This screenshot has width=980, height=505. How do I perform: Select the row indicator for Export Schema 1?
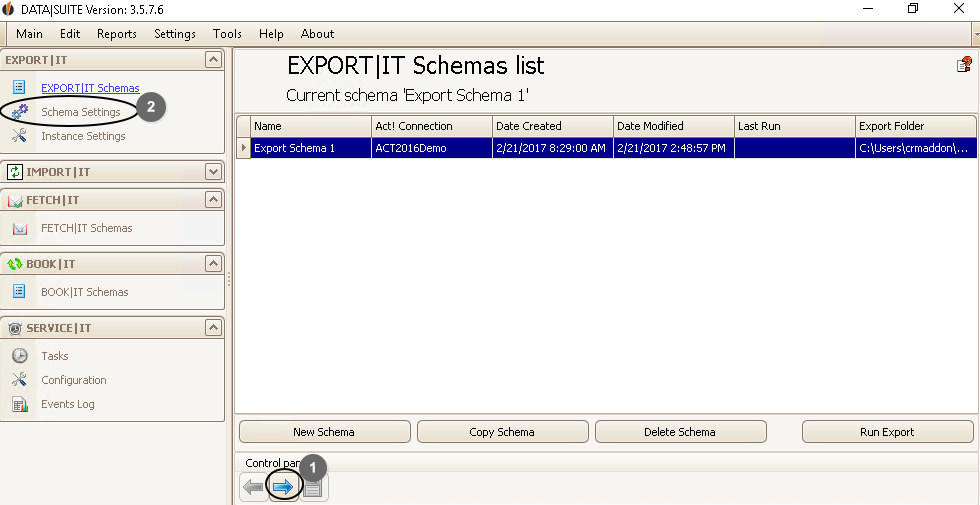coord(243,148)
